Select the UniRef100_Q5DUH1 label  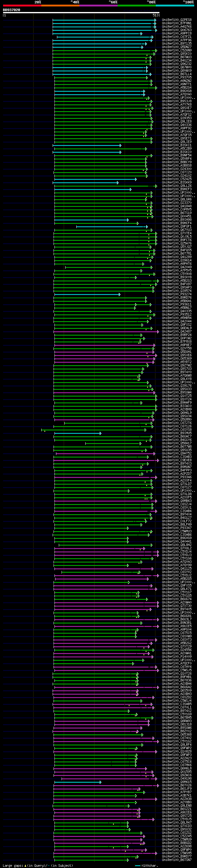[x=177, y=352]
